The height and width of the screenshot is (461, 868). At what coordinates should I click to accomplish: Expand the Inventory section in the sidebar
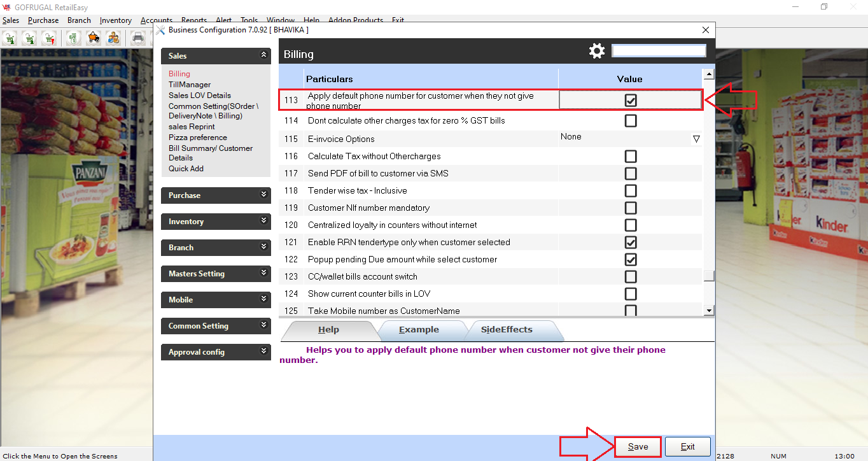[x=264, y=221]
